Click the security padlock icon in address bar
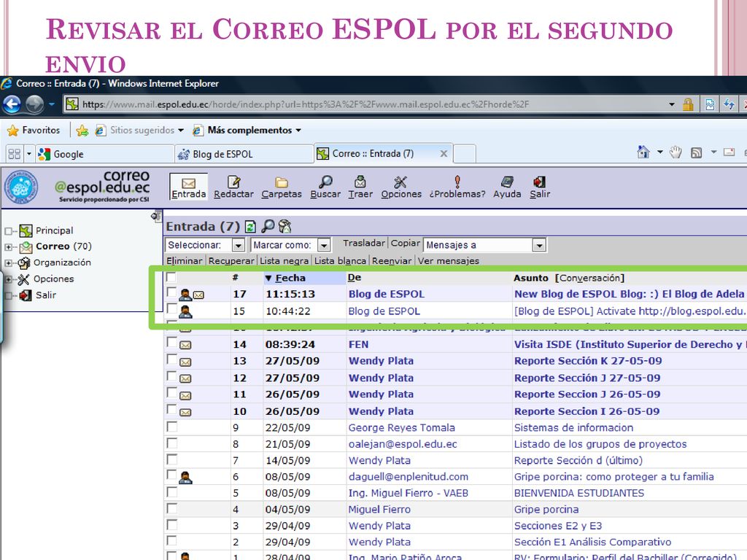747x560 pixels. click(687, 104)
